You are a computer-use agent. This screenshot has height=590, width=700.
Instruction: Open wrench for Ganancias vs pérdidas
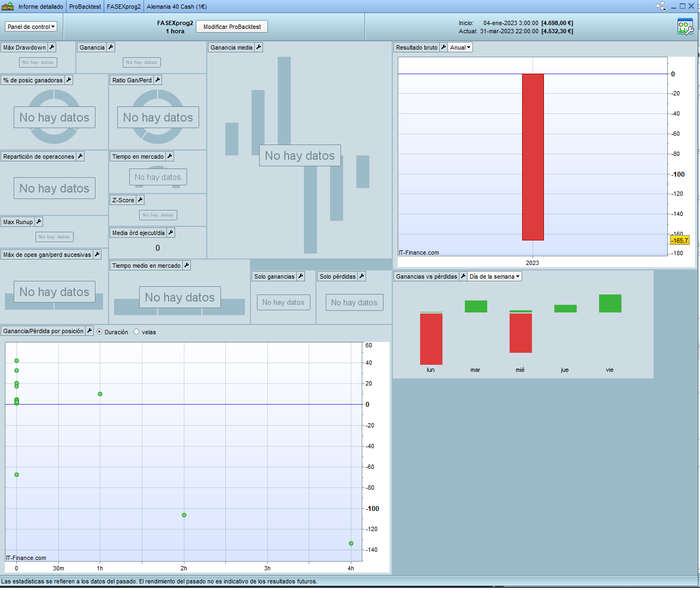[x=463, y=276]
